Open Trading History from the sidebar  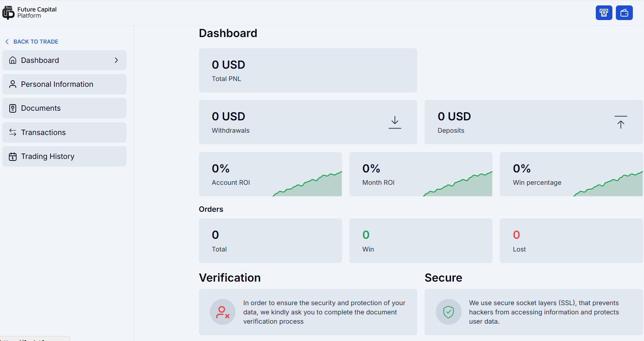[64, 156]
